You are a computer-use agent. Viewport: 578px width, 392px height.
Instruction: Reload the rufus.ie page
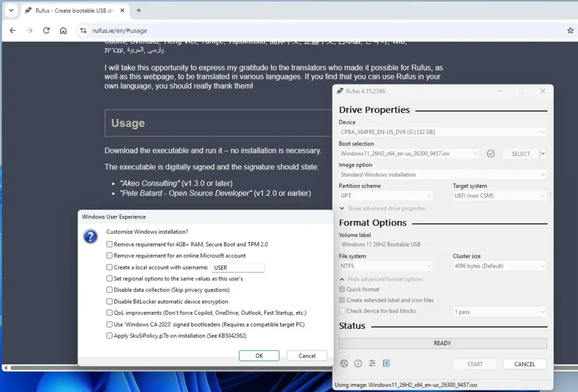click(46, 30)
